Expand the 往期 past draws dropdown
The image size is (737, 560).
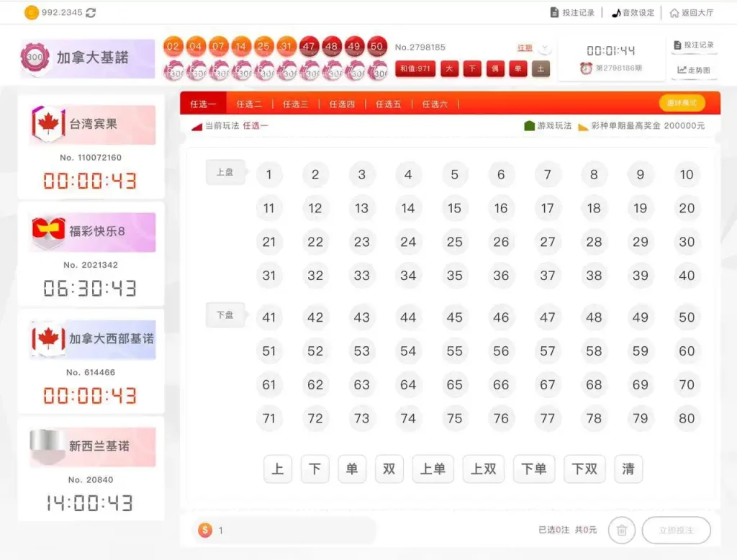[545, 49]
